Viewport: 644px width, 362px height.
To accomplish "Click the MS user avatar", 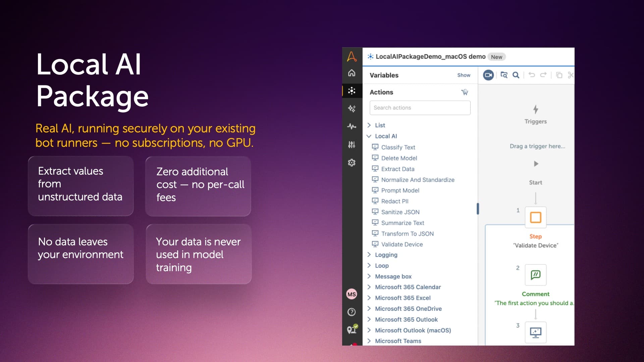I will point(352,294).
